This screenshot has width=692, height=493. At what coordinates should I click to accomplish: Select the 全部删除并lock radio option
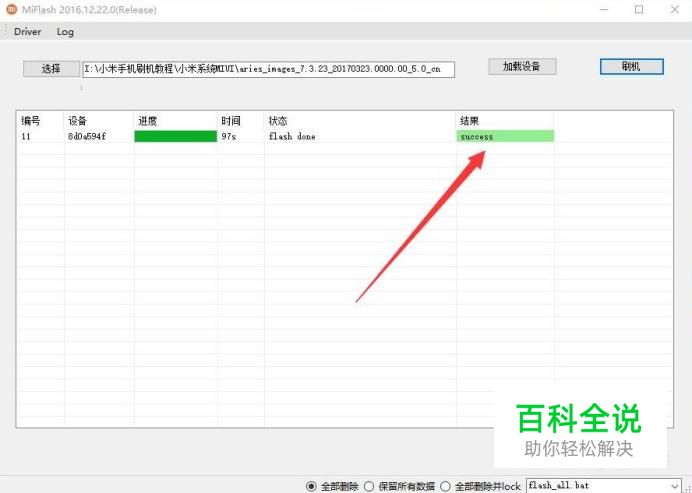point(445,486)
